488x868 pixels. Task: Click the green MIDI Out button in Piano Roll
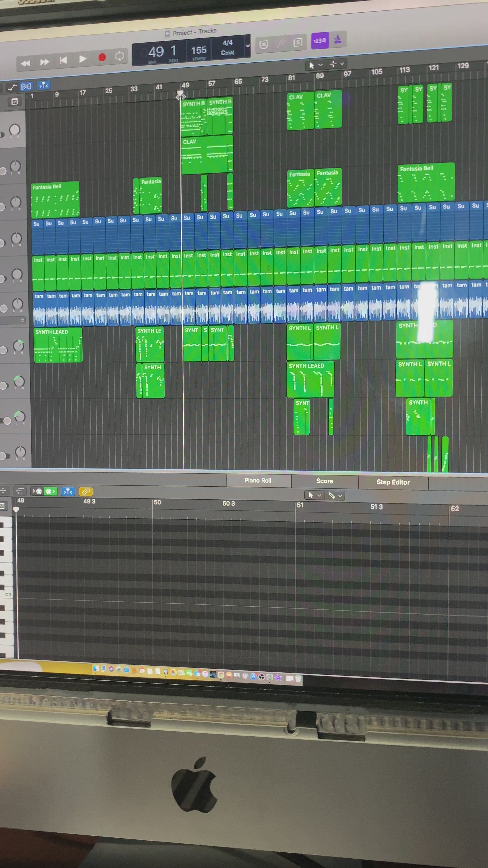click(50, 491)
